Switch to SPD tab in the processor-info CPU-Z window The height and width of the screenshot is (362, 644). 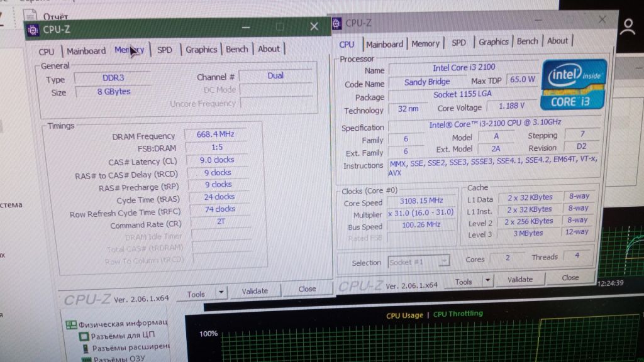click(458, 42)
